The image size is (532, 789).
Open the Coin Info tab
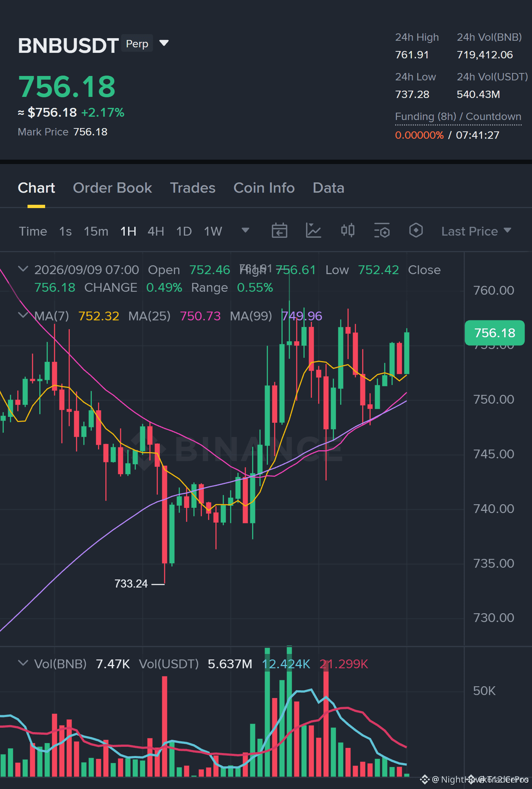click(264, 188)
